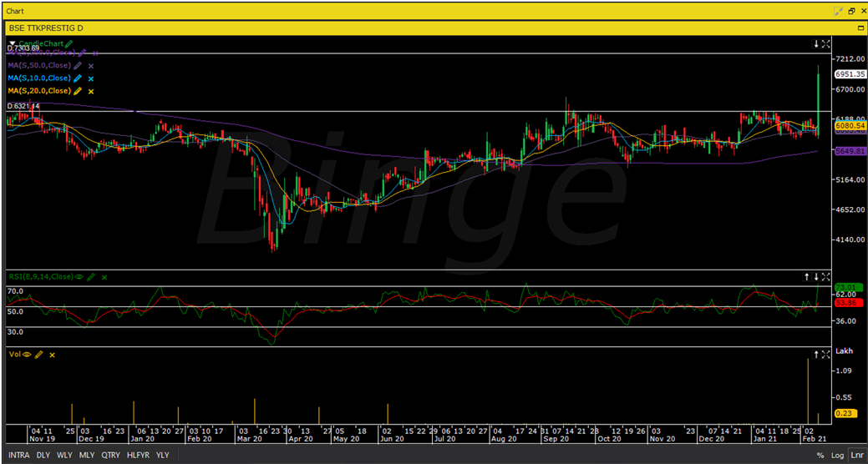The height and width of the screenshot is (464, 868).
Task: Toggle RSI indicator visibility eye
Action: pos(79,276)
